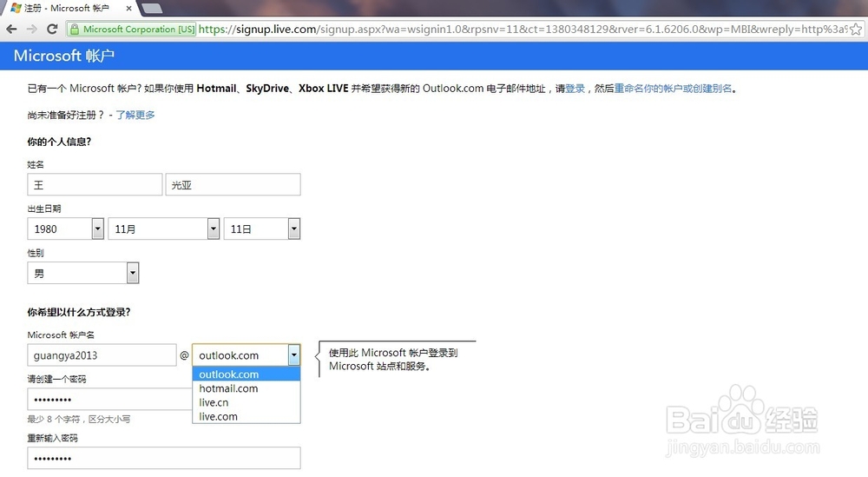
Task: Click the surname field containing 王
Action: click(x=95, y=184)
